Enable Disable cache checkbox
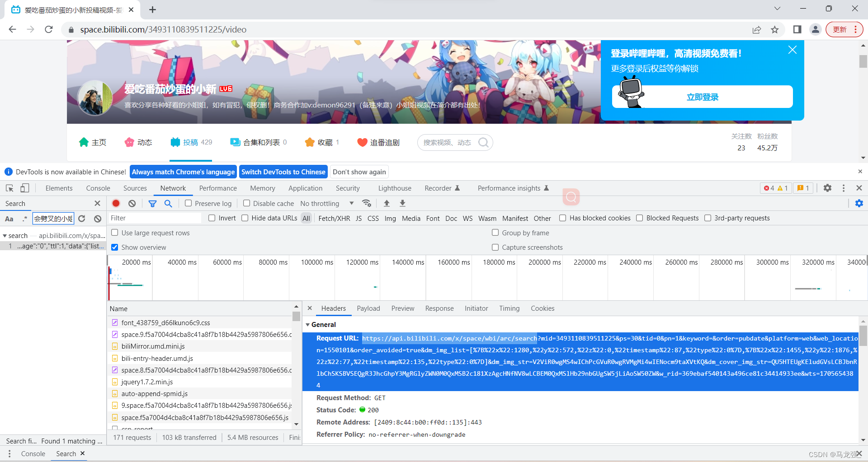Screen dimensions: 868x462 tap(247, 203)
